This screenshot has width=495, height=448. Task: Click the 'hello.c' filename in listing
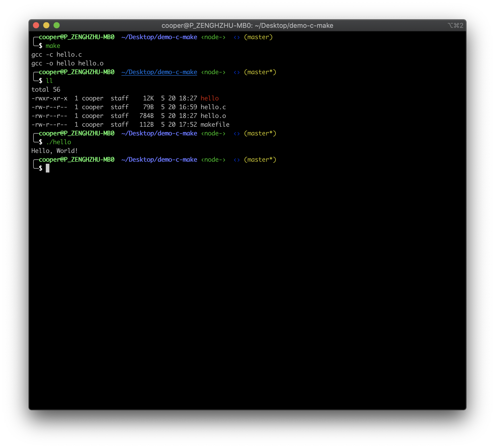(213, 107)
